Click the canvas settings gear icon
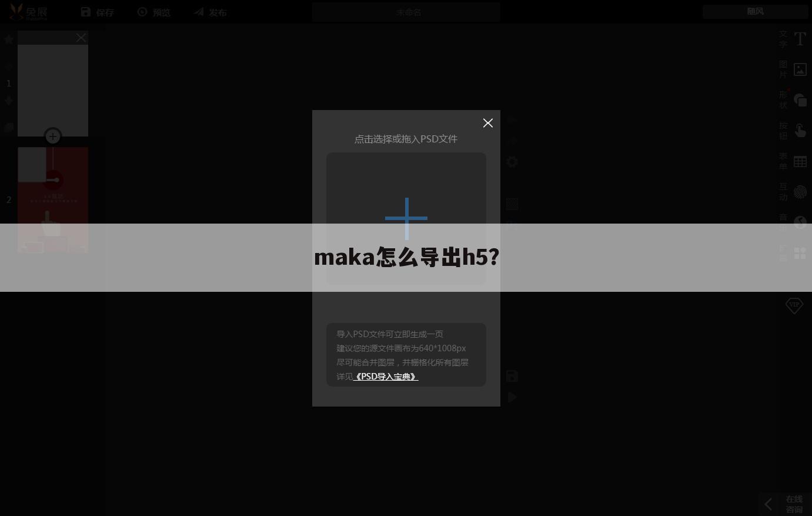812x516 pixels. click(512, 162)
